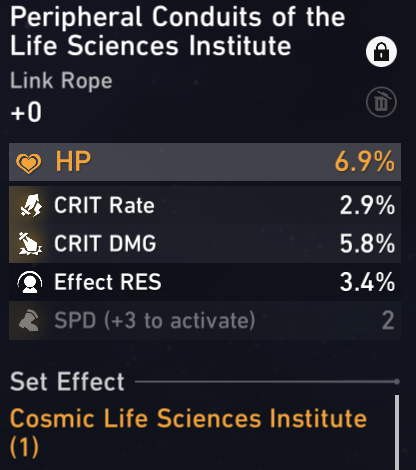
Task: Click the trash discard icon
Action: (381, 102)
